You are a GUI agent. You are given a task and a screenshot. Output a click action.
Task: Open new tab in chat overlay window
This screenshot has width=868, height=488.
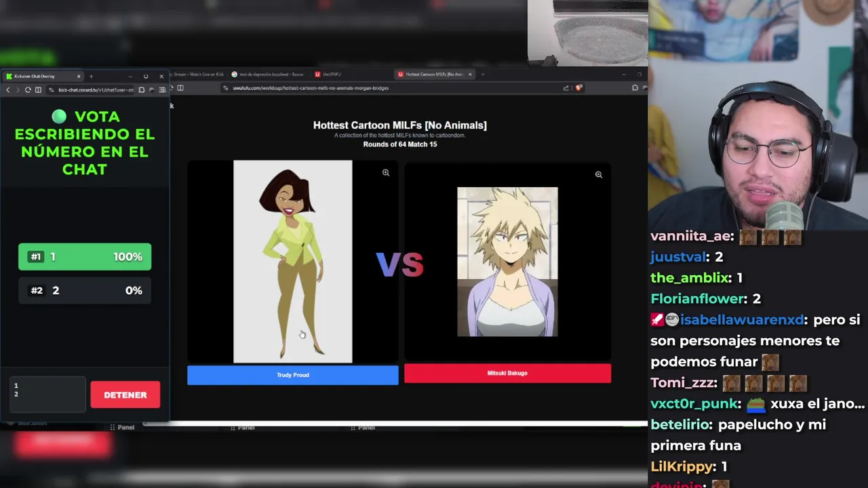91,76
